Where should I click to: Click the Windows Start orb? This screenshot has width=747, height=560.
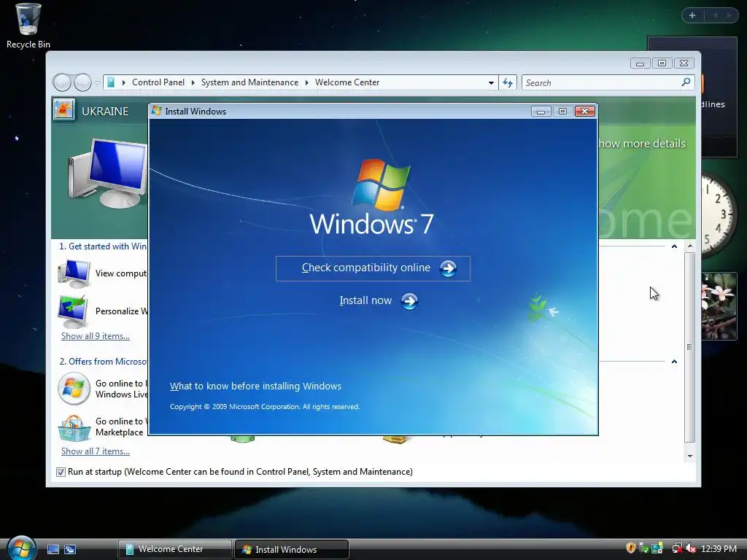click(21, 548)
